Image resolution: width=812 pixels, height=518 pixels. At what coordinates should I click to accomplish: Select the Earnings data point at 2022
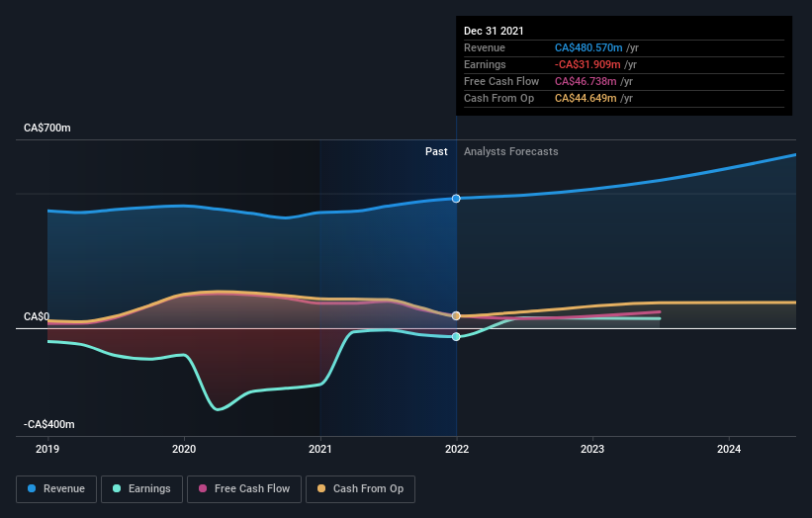(456, 337)
